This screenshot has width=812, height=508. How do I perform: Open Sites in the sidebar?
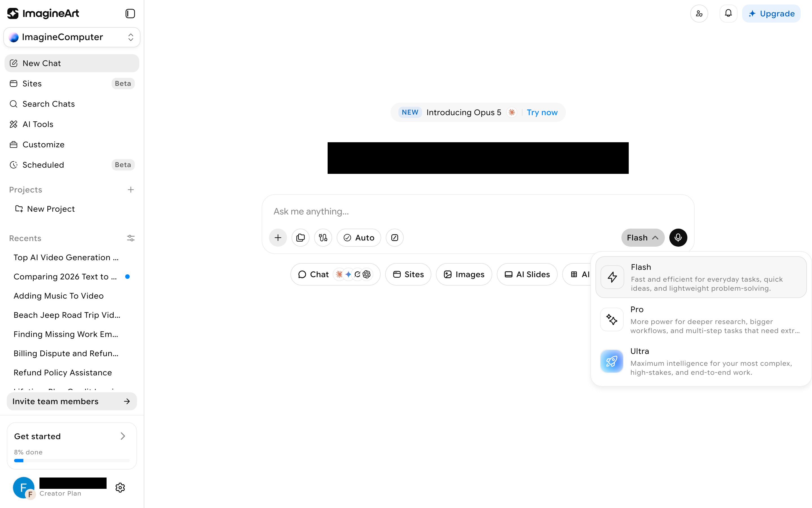pyautogui.click(x=72, y=83)
